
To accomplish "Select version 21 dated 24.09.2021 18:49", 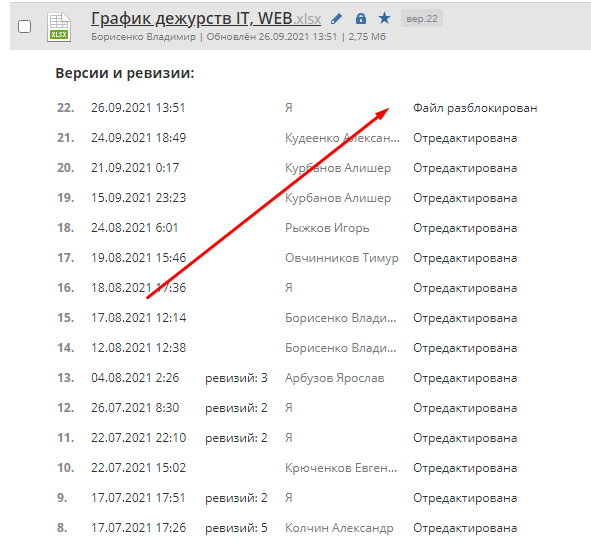I will point(138,138).
